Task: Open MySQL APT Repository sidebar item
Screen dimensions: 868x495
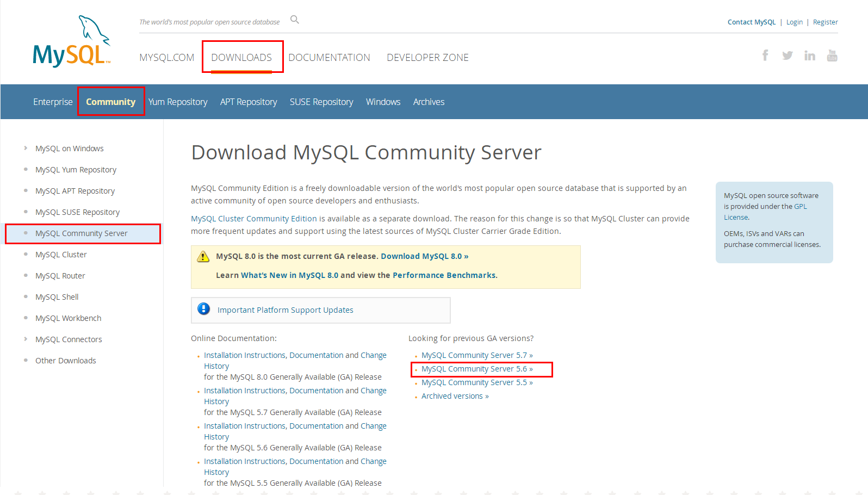Action: 75,191
